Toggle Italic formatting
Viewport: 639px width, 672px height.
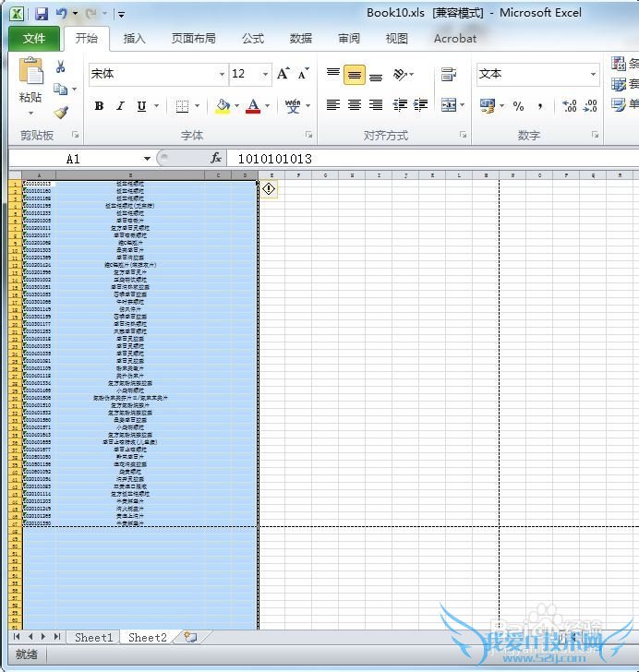pos(121,106)
